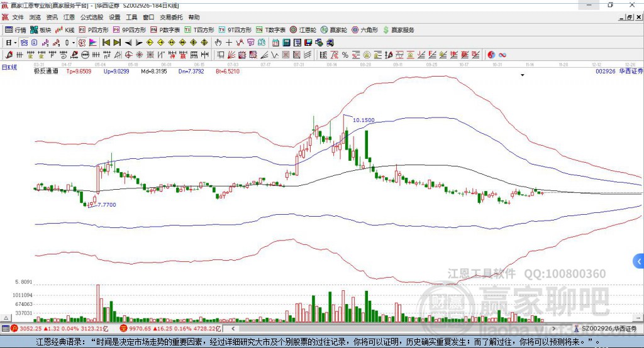
Task: Click the 日K线 period label
Action: 9,67
